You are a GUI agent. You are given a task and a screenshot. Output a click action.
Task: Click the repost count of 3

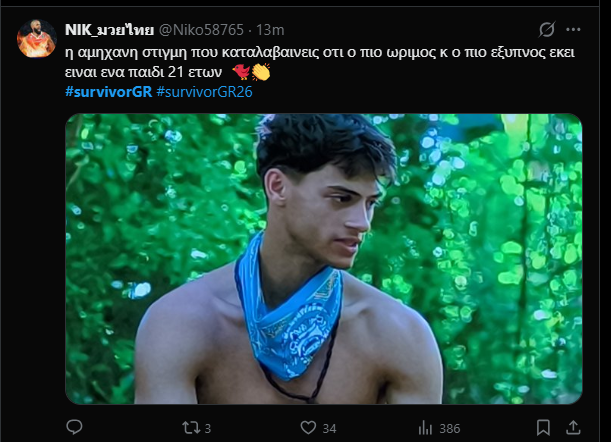coord(208,428)
